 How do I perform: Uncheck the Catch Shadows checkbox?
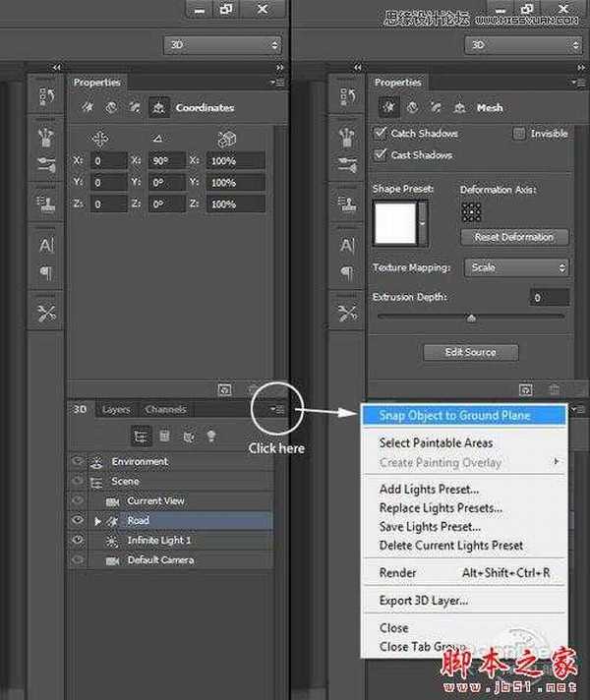pyautogui.click(x=382, y=134)
